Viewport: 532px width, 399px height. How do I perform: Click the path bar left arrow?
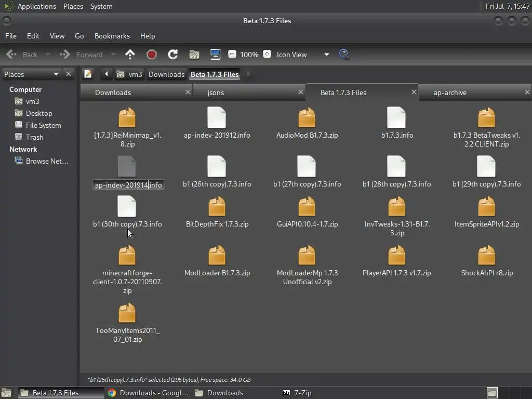pos(106,74)
